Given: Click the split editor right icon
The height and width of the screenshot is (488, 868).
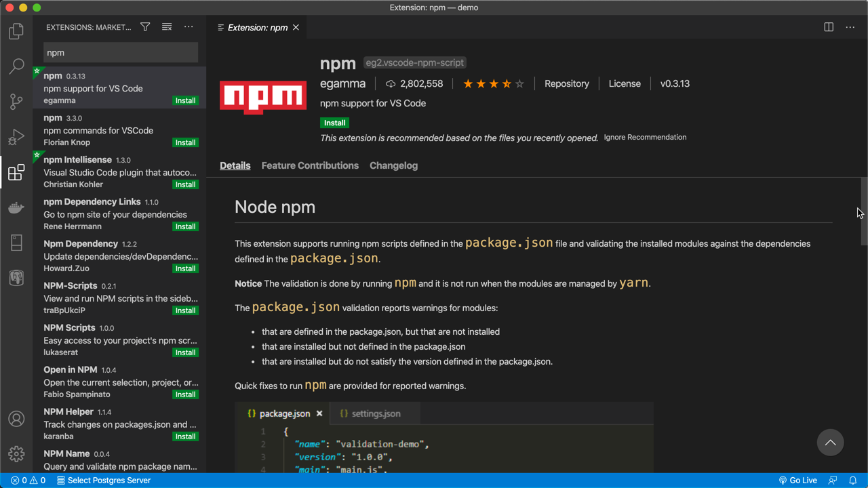Looking at the screenshot, I should coord(829,27).
